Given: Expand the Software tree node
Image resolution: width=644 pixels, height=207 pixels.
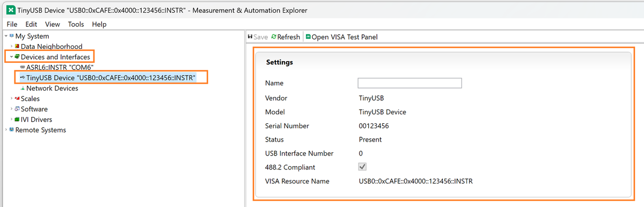Looking at the screenshot, I should [x=11, y=109].
